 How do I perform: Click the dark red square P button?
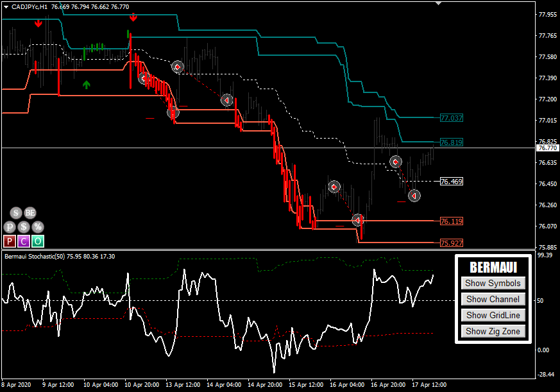[10, 241]
